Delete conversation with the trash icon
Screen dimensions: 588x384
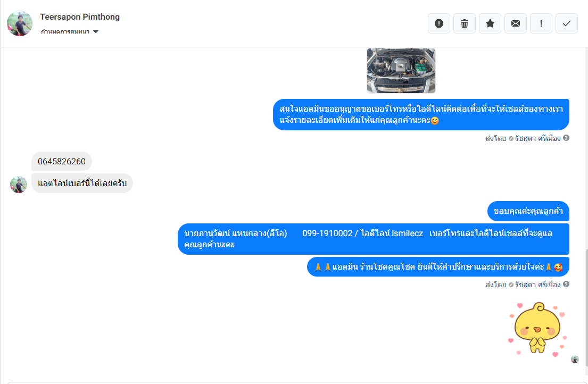(464, 23)
